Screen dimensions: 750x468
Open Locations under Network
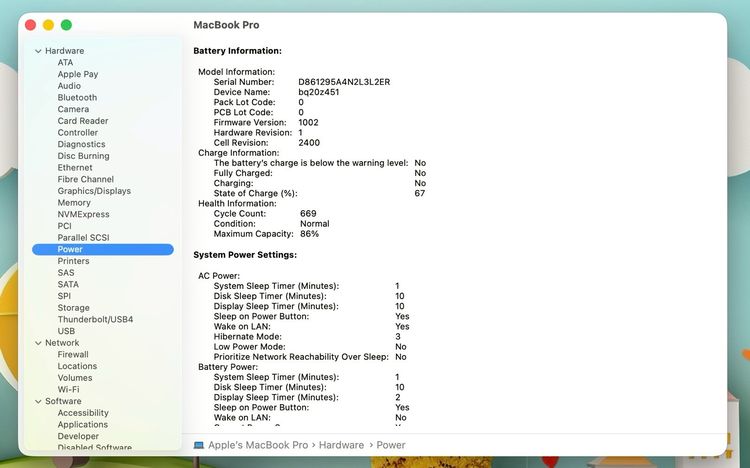(x=77, y=366)
